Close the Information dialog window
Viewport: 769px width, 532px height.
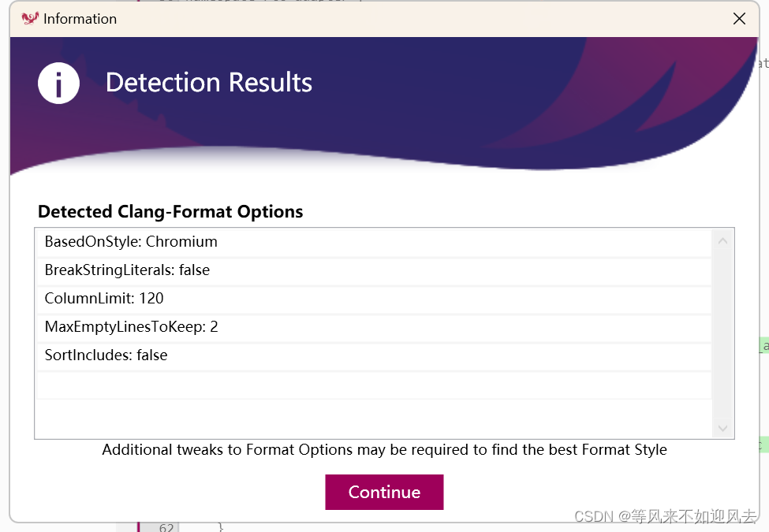click(x=739, y=18)
